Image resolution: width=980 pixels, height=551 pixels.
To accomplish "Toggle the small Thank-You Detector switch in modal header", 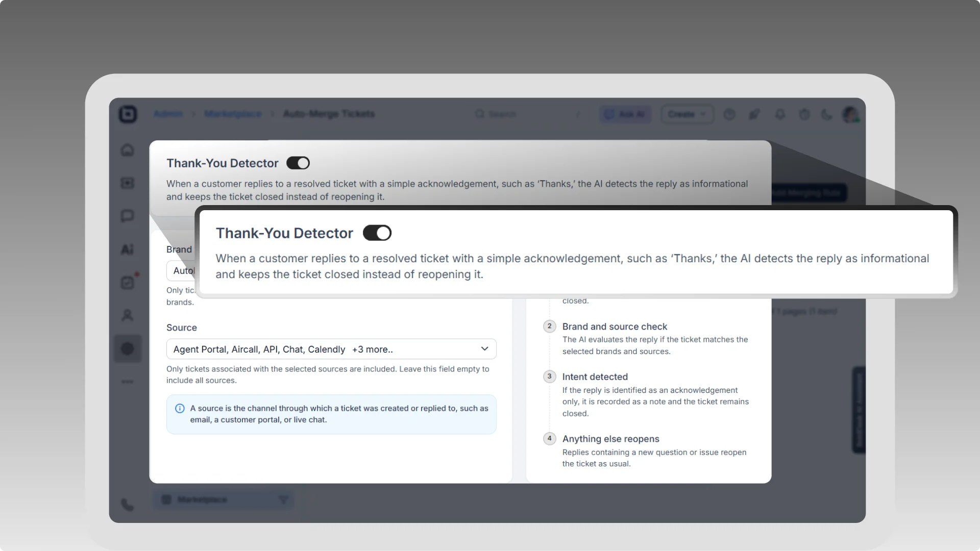I will point(298,163).
